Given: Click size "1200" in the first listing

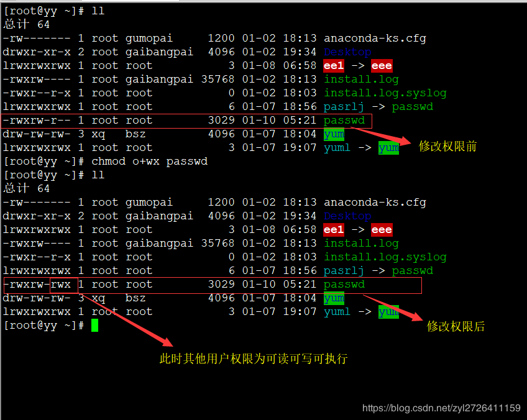Looking at the screenshot, I should click(x=221, y=39).
